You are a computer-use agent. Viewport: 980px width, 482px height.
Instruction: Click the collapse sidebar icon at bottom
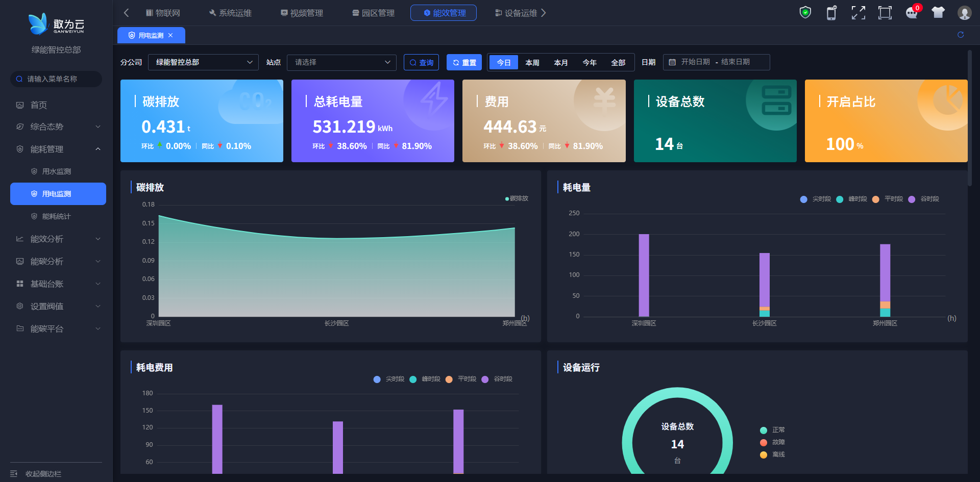click(14, 474)
